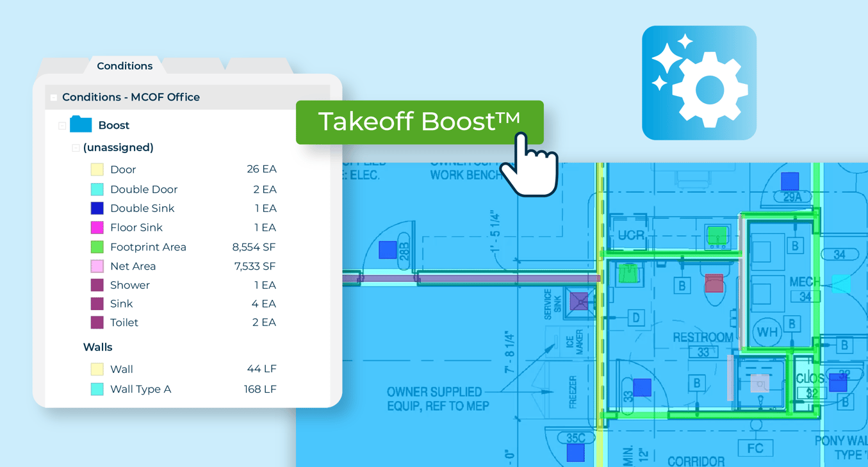Click the Footprint Area green swatch
Viewport: 868px width, 467px height.
point(97,247)
